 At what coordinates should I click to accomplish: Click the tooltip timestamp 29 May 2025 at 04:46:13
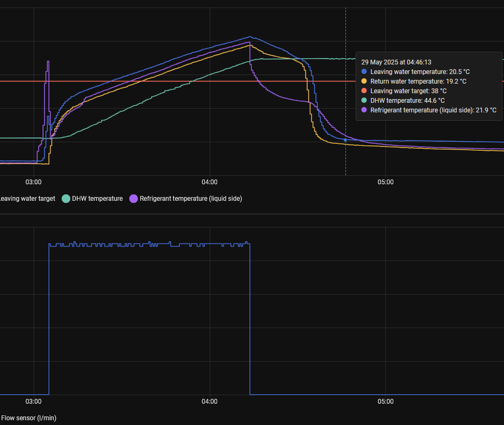tap(396, 62)
